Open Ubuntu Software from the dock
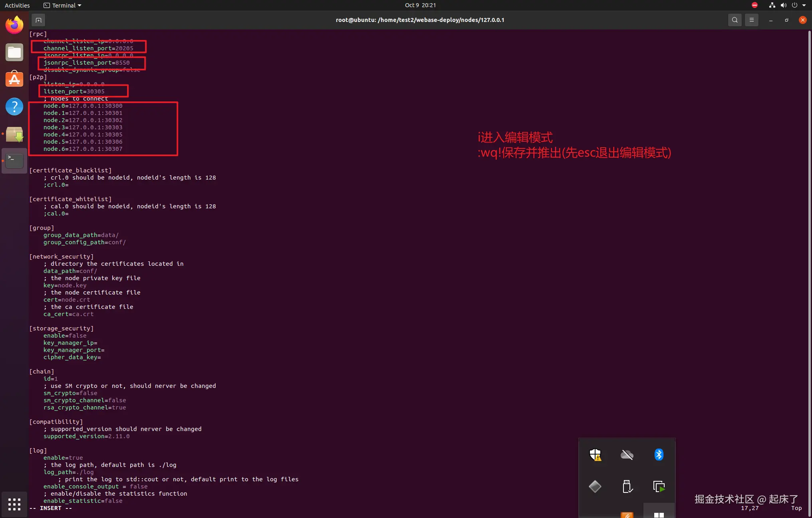This screenshot has height=518, width=812. point(14,79)
